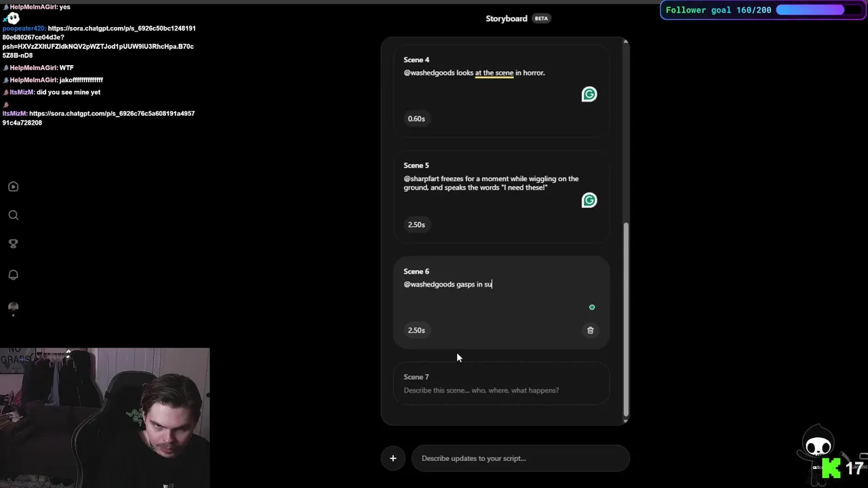Click the Grammarly icon in Scene 5
868x488 pixels.
589,200
